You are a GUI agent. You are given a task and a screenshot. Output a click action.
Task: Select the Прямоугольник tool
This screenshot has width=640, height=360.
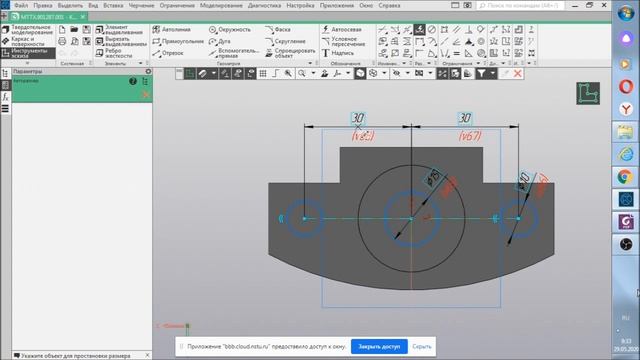click(x=178, y=41)
